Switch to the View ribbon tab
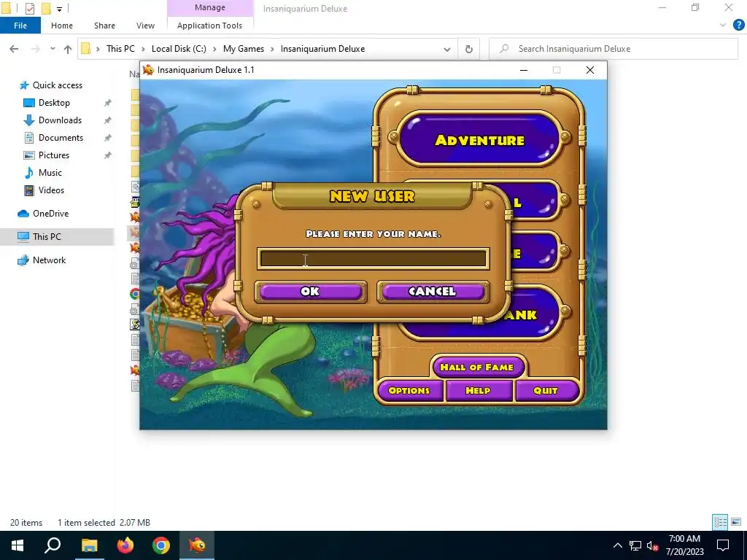 click(145, 26)
